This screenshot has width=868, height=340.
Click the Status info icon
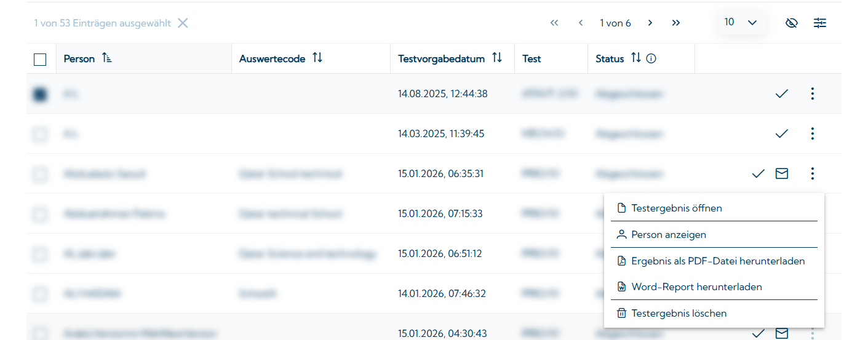(x=651, y=59)
